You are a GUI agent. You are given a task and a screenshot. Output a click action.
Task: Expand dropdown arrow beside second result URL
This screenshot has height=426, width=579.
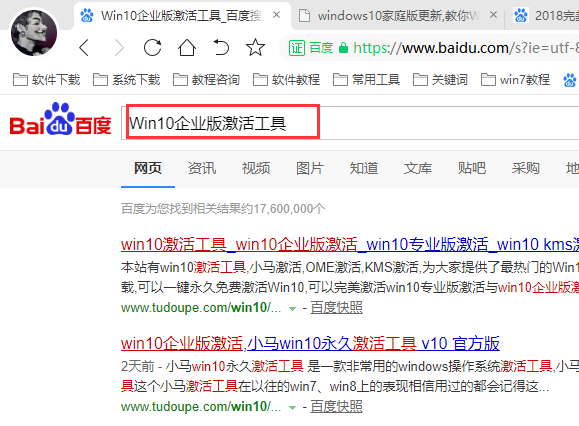292,408
